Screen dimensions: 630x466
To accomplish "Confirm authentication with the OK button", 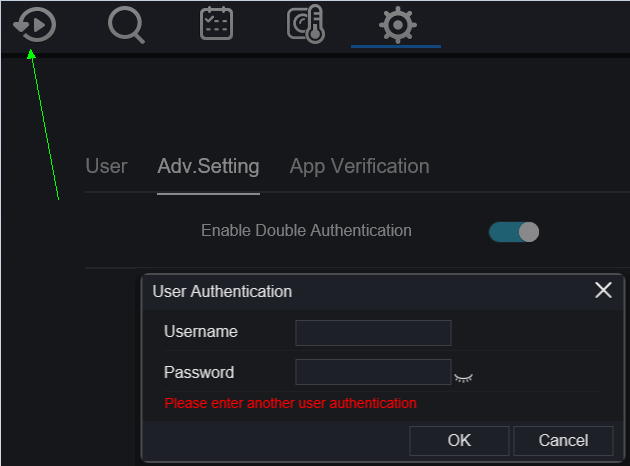I will [x=459, y=441].
